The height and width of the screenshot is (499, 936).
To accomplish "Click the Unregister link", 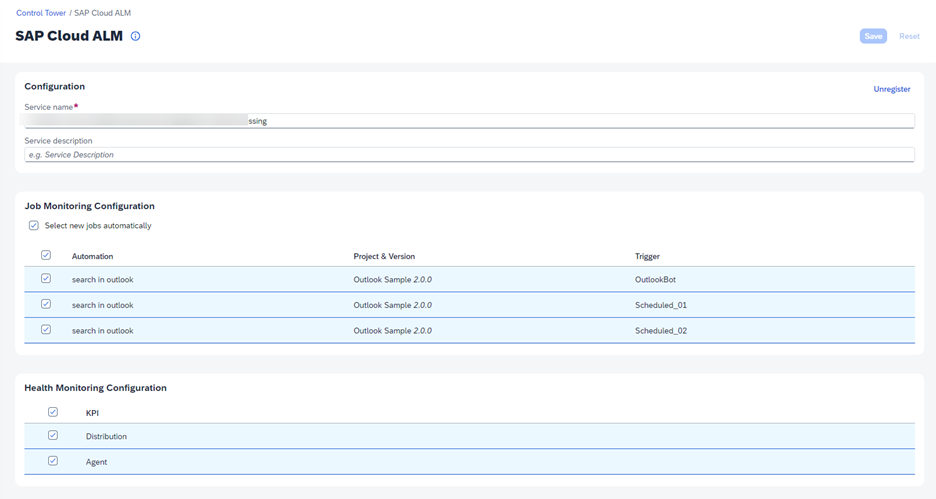I will [x=891, y=89].
